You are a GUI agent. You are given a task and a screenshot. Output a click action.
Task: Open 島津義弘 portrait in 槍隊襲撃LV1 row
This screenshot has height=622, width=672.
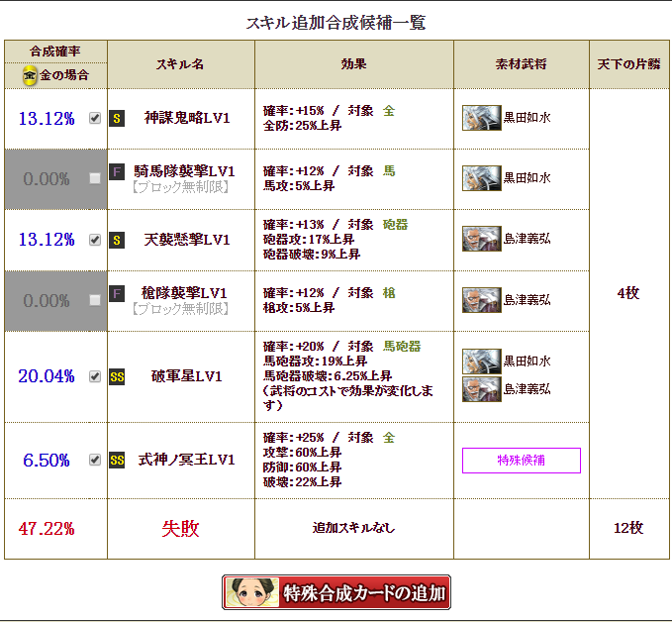pyautogui.click(x=482, y=300)
